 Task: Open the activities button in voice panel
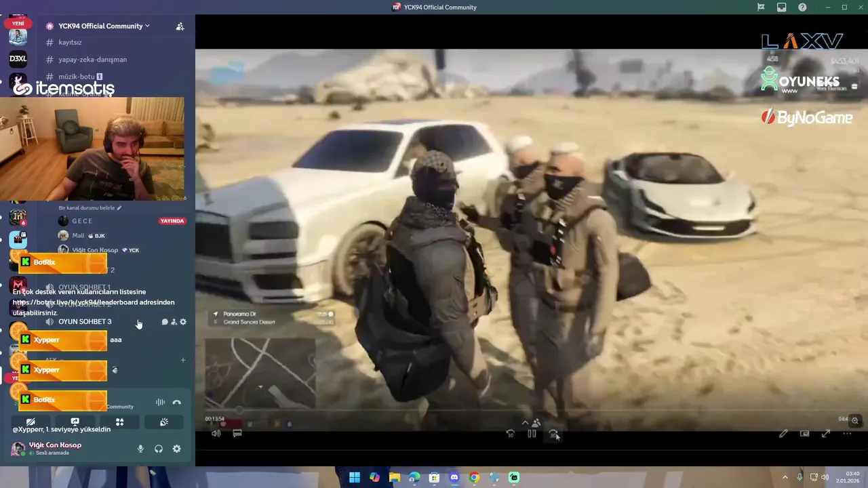coord(119,422)
